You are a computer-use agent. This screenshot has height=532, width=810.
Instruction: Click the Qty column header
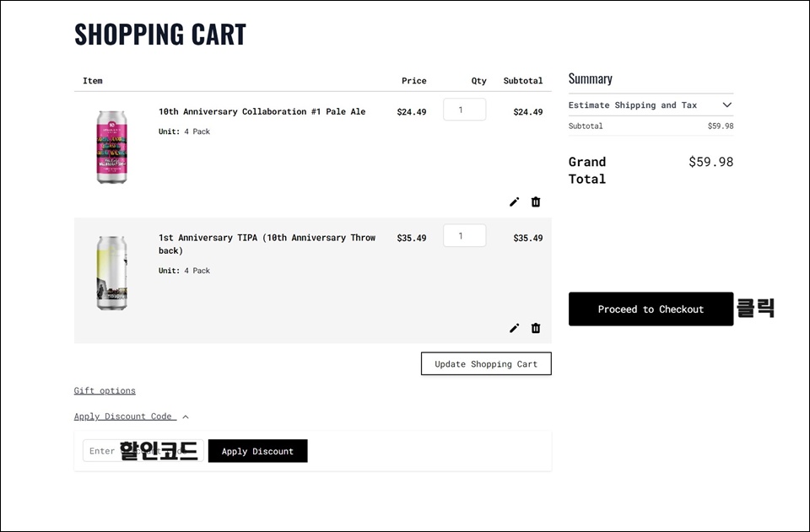point(479,81)
